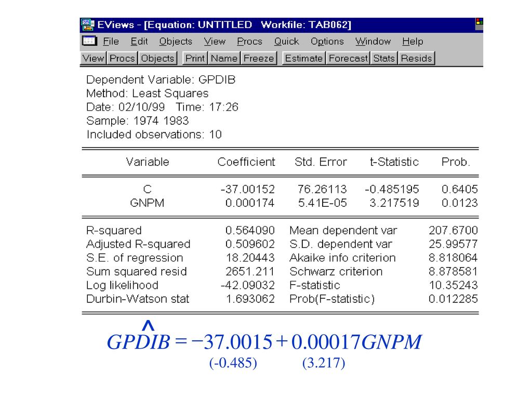Click the standard error 76.26113
This screenshot has height=399, width=532.
(x=322, y=189)
